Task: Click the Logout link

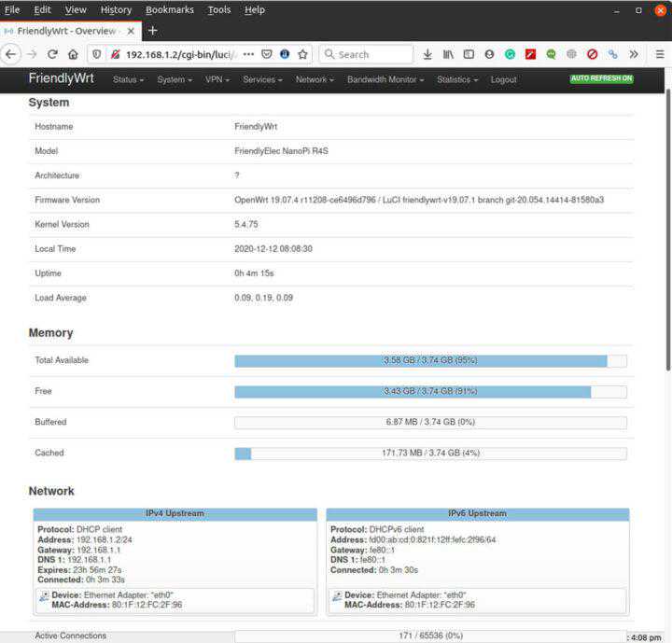Action: (x=503, y=80)
